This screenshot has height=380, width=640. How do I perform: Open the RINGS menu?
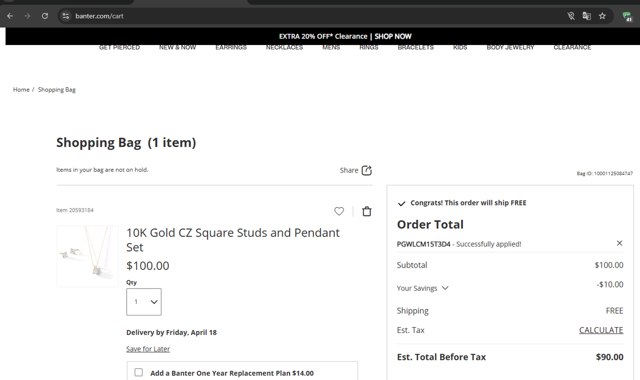pos(369,47)
